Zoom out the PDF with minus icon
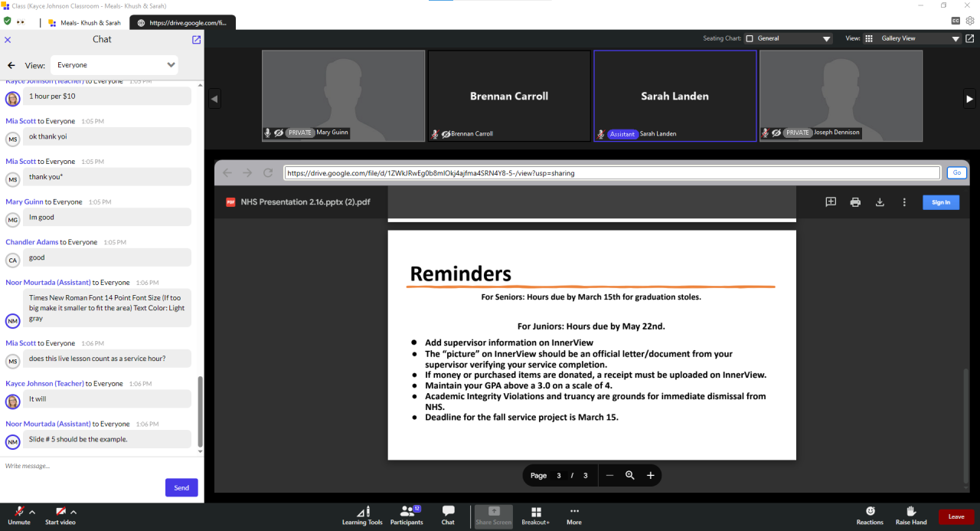980x531 pixels. point(609,475)
